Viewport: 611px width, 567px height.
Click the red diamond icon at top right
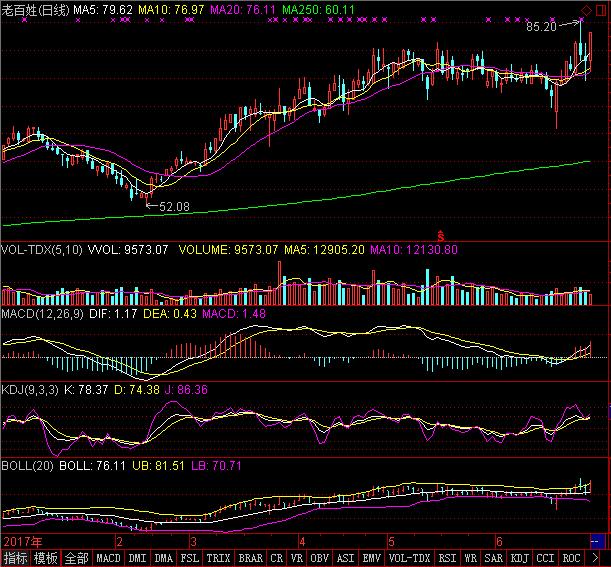(x=586, y=10)
